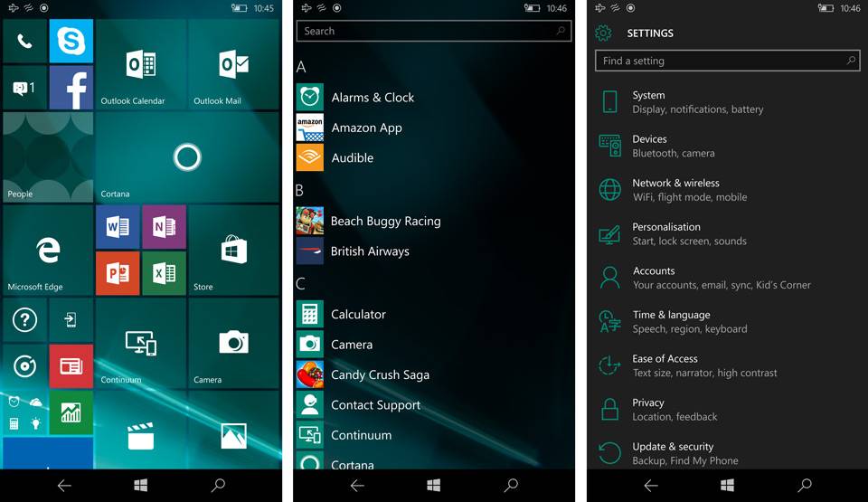868x502 pixels.
Task: Open Alarms & Clock from the app list
Action: (x=372, y=98)
